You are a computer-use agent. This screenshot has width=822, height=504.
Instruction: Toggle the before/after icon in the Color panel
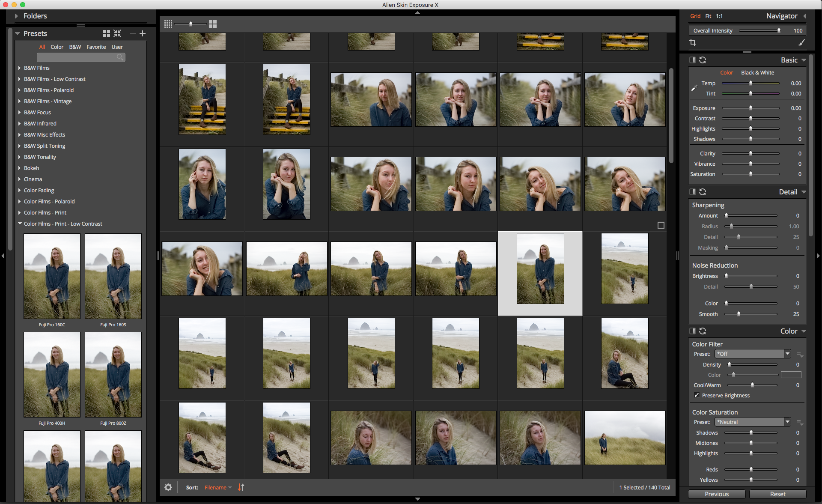pos(692,331)
